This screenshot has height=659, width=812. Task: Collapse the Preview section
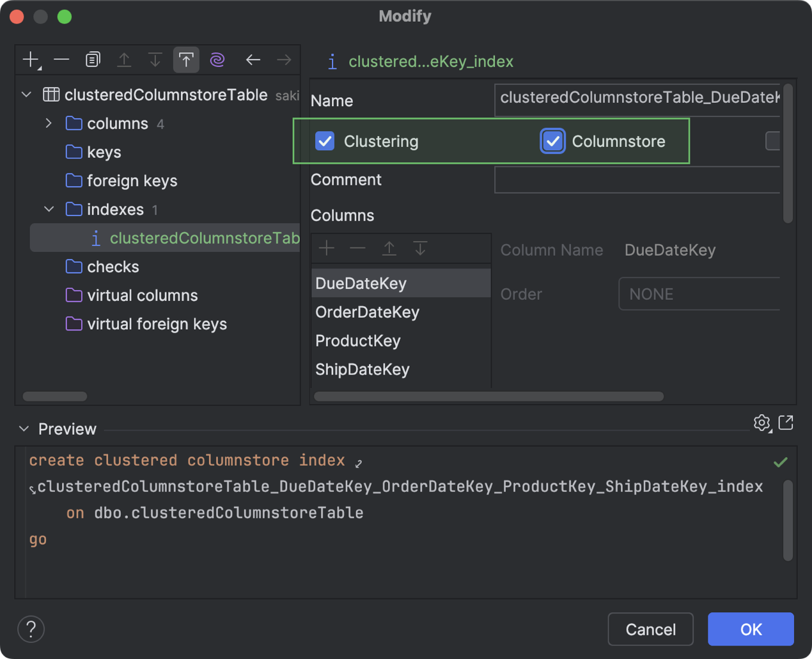click(24, 429)
